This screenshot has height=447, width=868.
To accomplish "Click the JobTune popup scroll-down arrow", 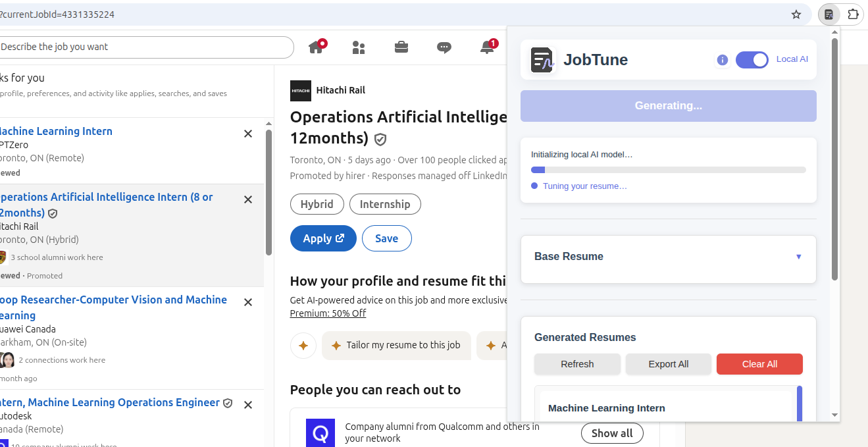I will point(834,415).
